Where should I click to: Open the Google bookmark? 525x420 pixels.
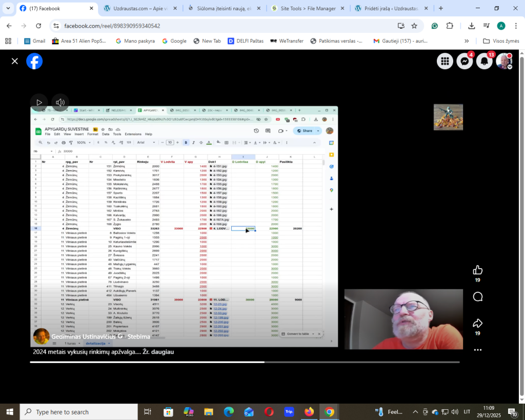pyautogui.click(x=174, y=41)
